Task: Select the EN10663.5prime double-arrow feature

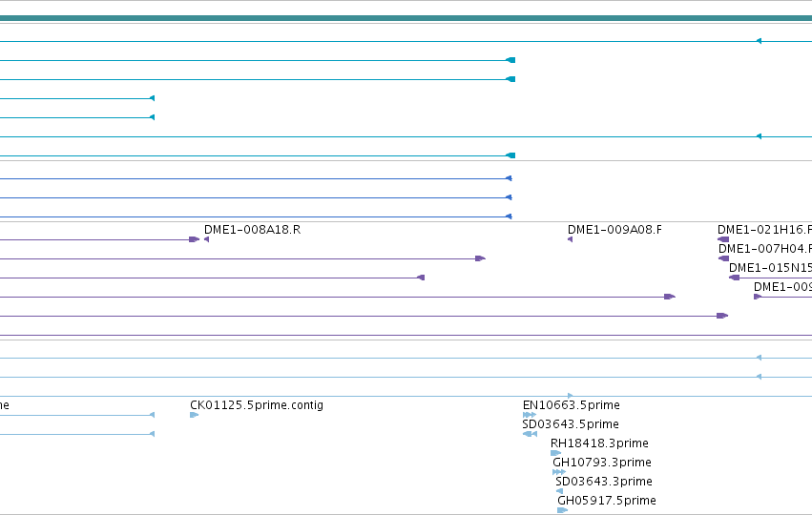Action: [530, 415]
